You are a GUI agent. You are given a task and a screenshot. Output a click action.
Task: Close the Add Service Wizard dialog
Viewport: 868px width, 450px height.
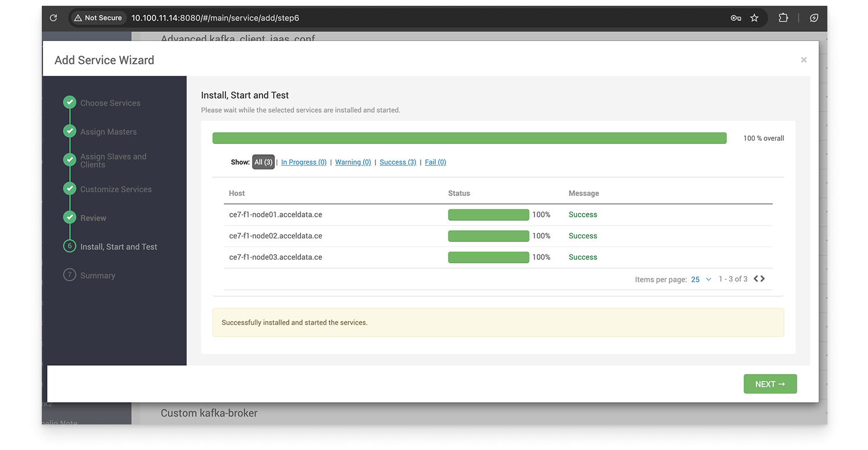804,60
